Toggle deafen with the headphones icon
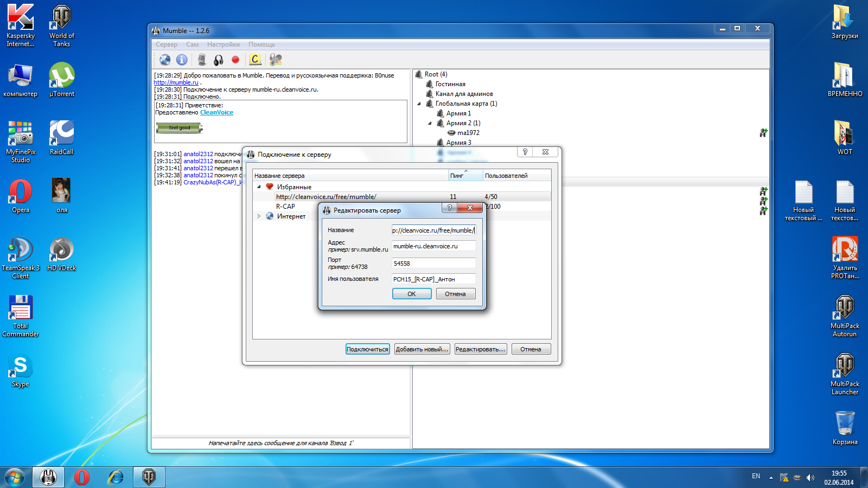Image resolution: width=868 pixels, height=488 pixels. [219, 60]
